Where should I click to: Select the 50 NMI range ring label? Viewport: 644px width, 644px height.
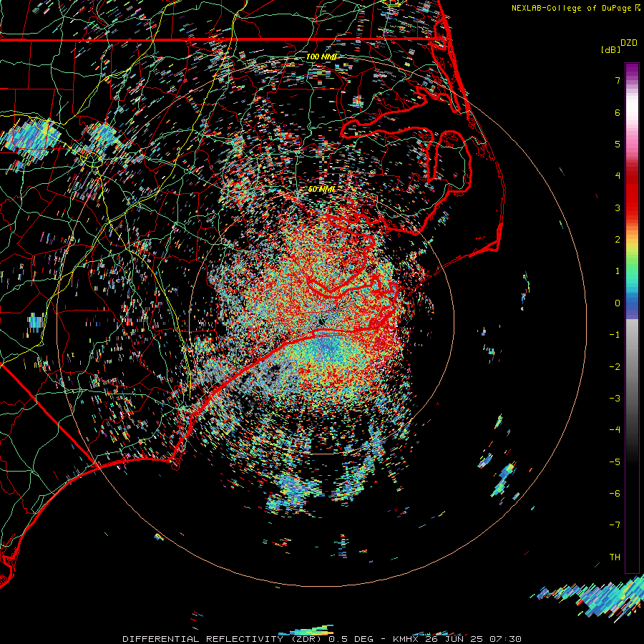coord(322,189)
